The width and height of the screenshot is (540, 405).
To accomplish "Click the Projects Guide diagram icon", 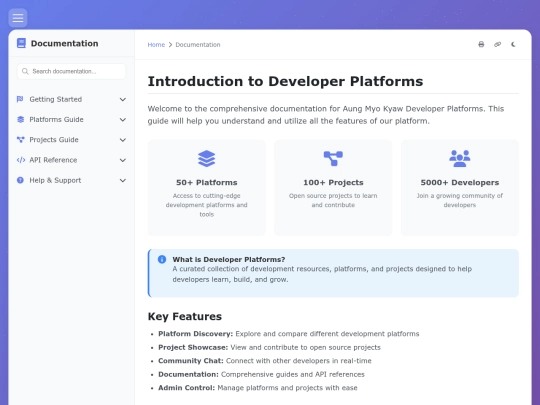I will (x=20, y=139).
